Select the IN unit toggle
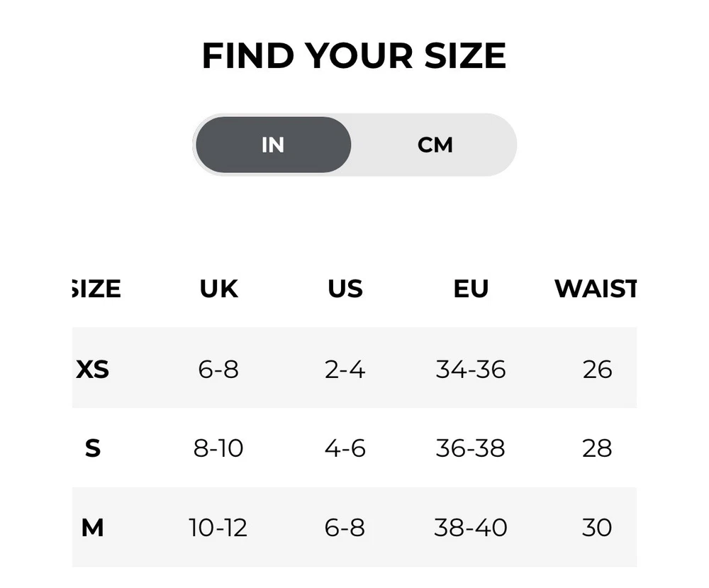709x588 pixels. click(x=273, y=145)
